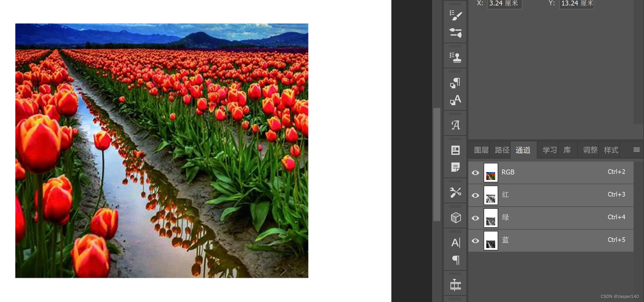Open the 学习 tab

[x=550, y=150]
